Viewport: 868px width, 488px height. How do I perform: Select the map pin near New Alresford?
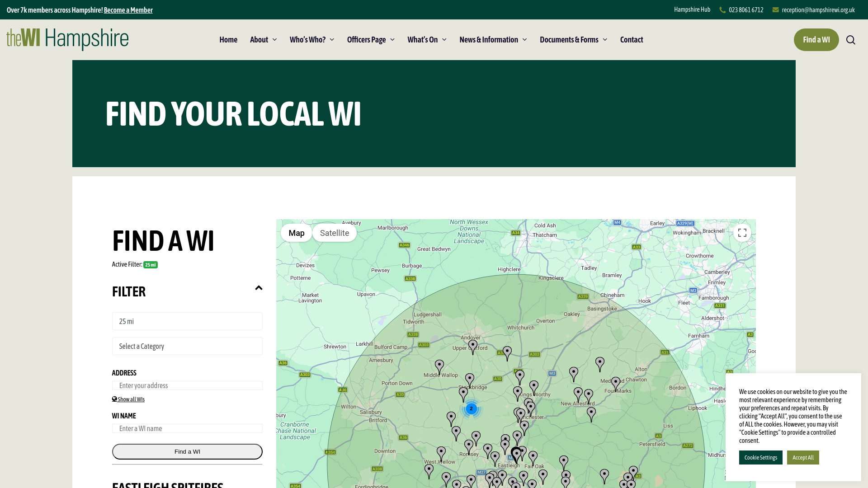pyautogui.click(x=578, y=394)
